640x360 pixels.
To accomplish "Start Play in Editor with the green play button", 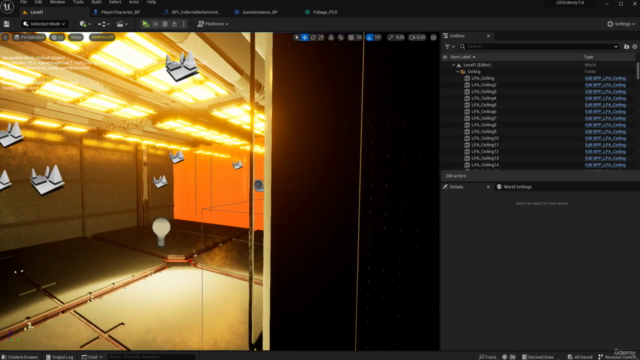I will [x=146, y=24].
